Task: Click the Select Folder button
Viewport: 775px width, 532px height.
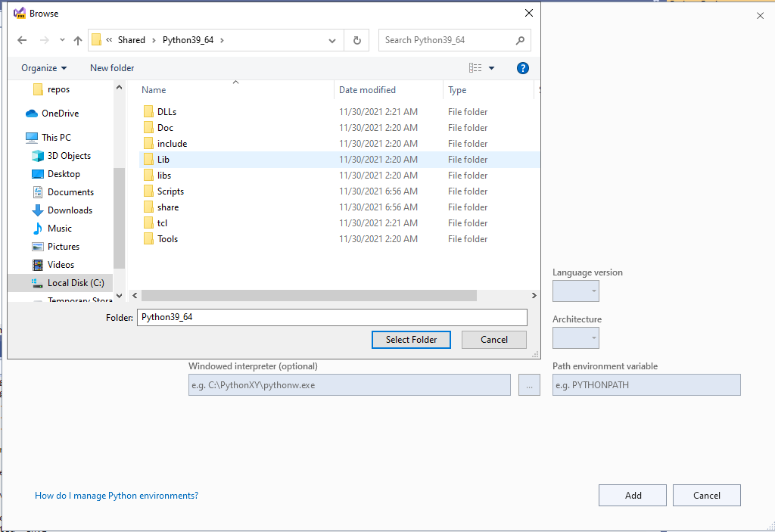Action: [x=411, y=339]
